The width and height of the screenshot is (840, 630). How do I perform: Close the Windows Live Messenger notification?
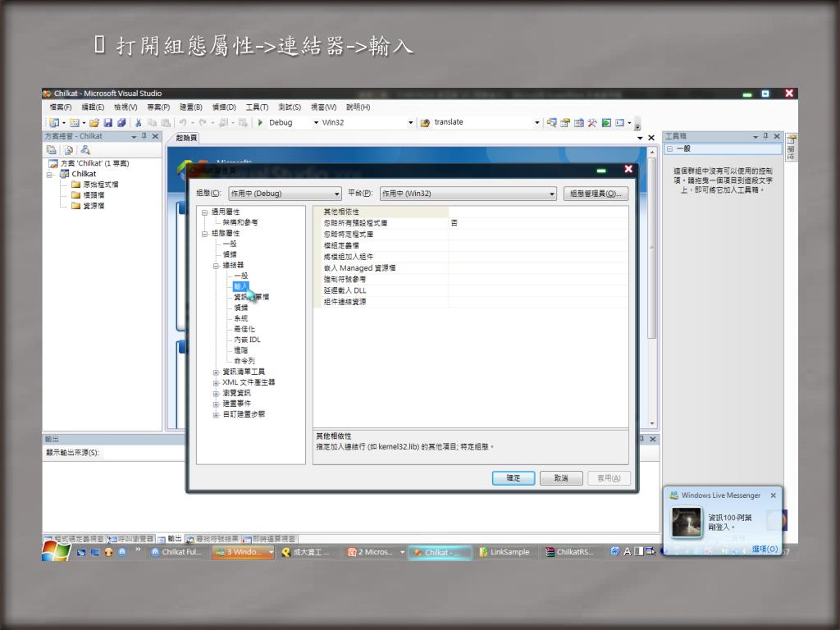click(x=773, y=495)
